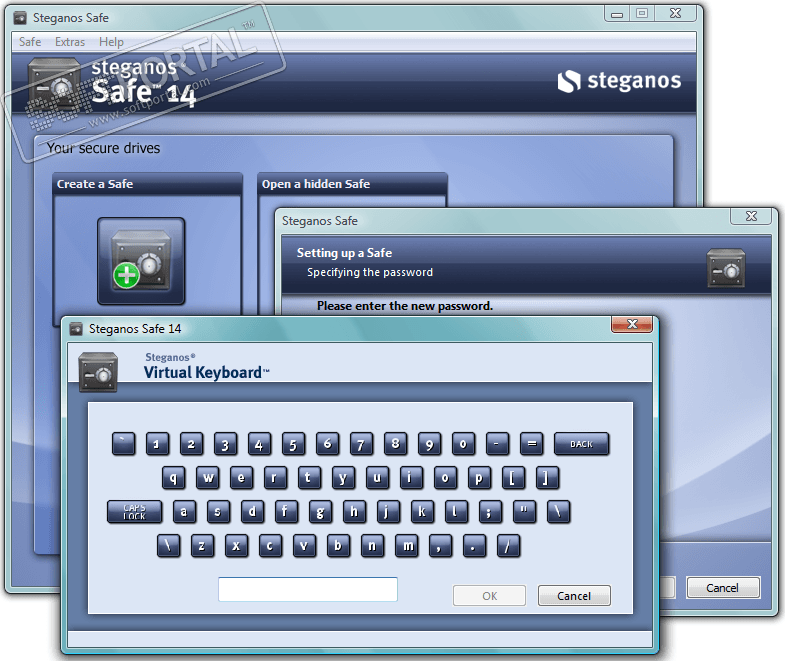Select the d key
785x661 pixels.
252,512
